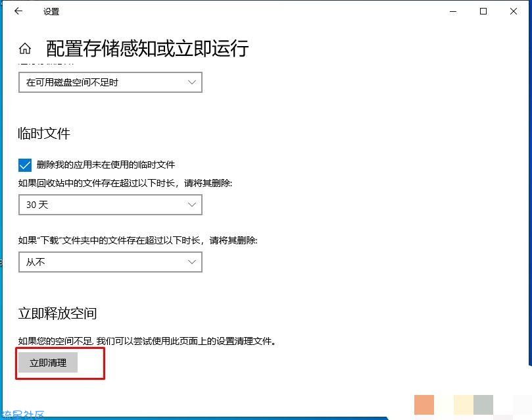The width and height of the screenshot is (532, 420).
Task: Open the 在可用磁盘空间不足时 dropdown
Action: point(110,82)
